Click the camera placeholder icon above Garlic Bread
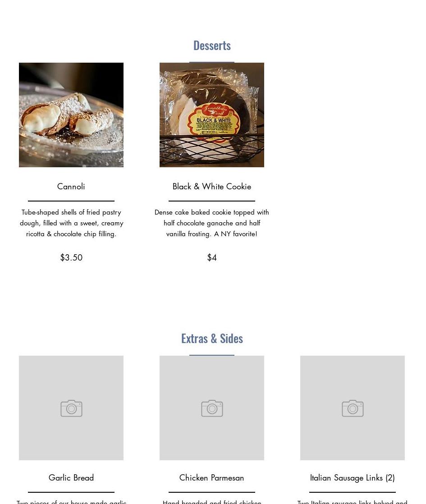The width and height of the screenshot is (426, 504). tap(71, 408)
